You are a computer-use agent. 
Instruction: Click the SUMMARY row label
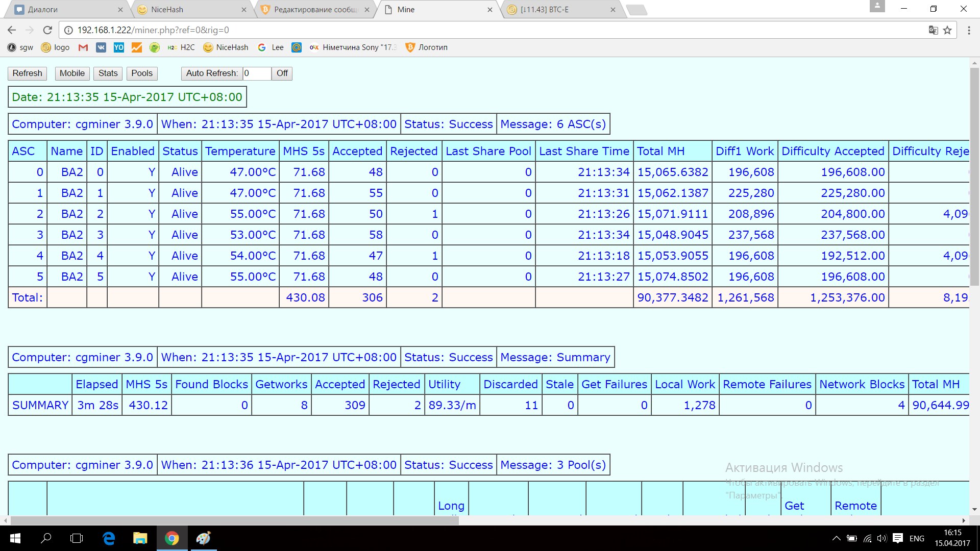[40, 406]
